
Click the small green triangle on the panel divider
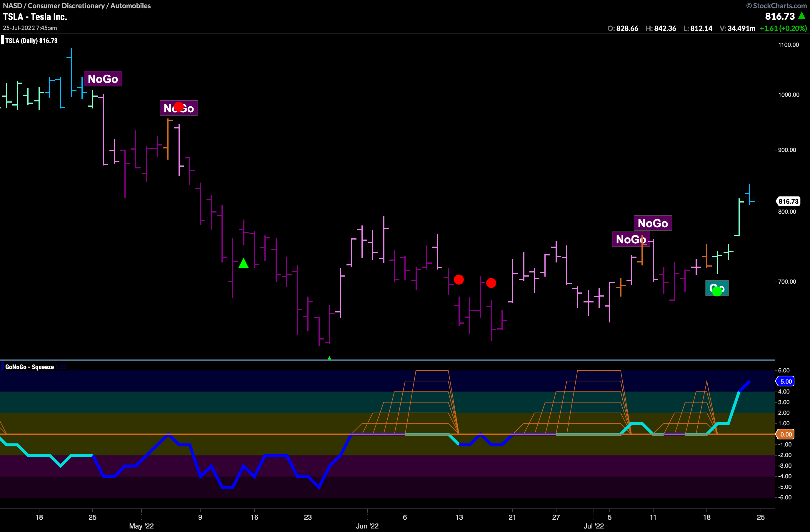(329, 358)
